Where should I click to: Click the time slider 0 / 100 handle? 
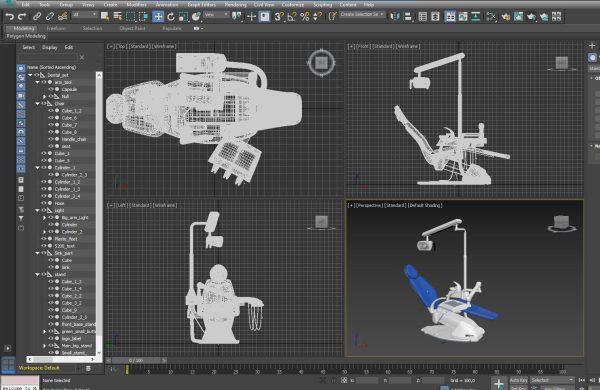[x=136, y=360]
